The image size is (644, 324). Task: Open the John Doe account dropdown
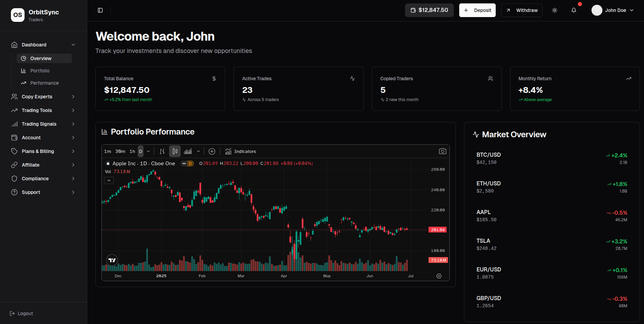(613, 10)
